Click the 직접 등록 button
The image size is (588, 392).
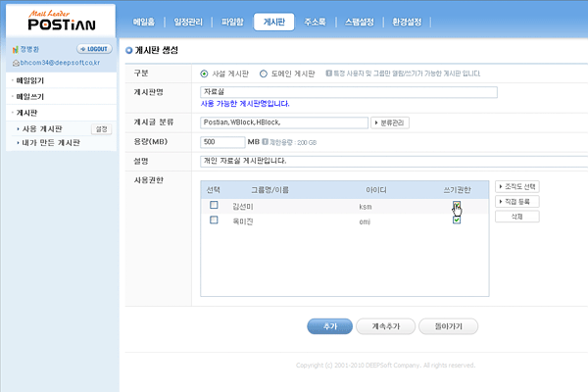[517, 202]
